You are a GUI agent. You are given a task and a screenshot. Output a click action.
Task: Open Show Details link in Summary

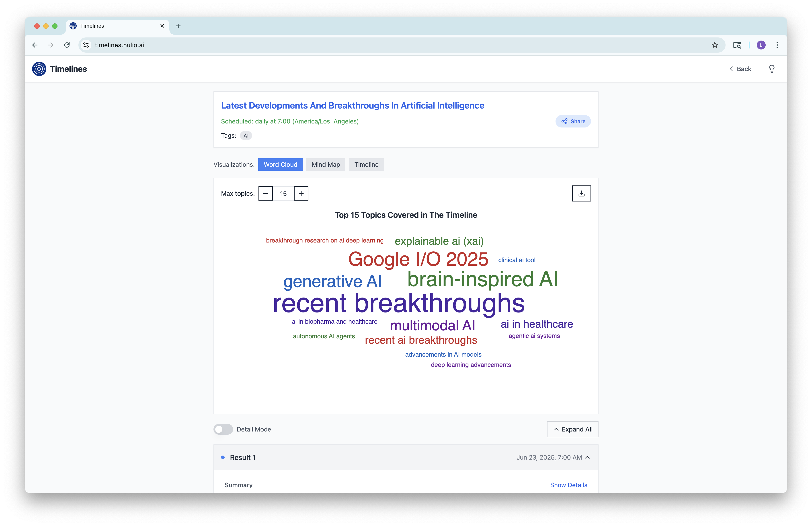tap(568, 485)
